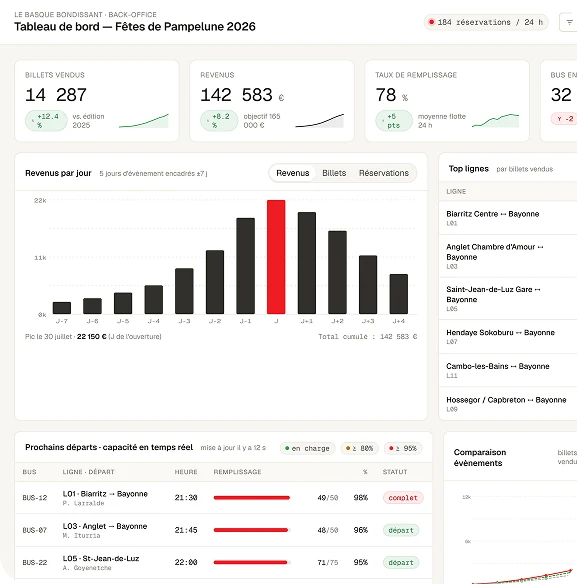577x584 pixels.
Task: Open the Hossegor / Capbreton ↔ Bayonne row
Action: tap(508, 404)
